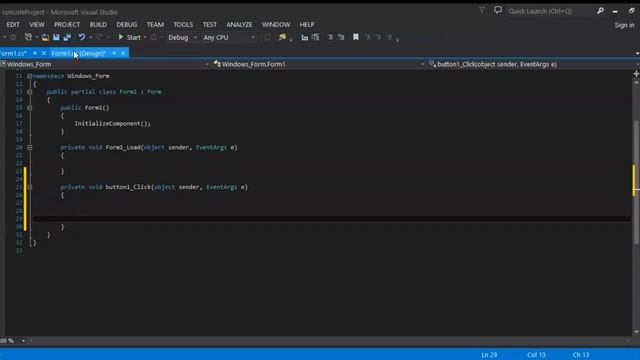Click the Form1_Load method name
Viewport: 640px width, 360px height.
123,147
